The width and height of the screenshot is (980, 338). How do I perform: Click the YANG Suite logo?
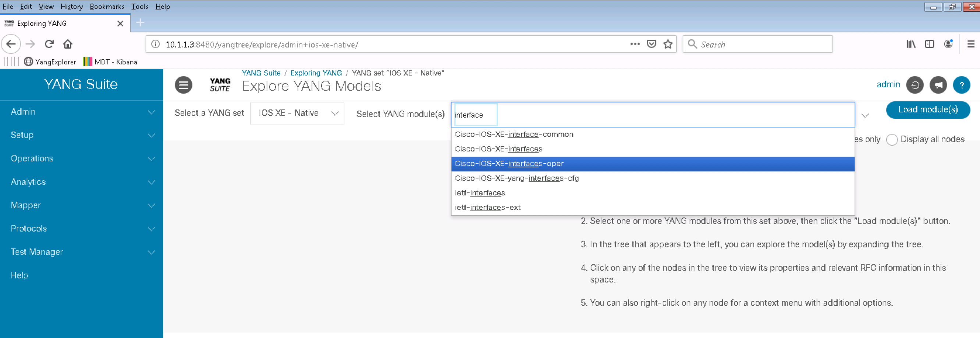coord(220,85)
